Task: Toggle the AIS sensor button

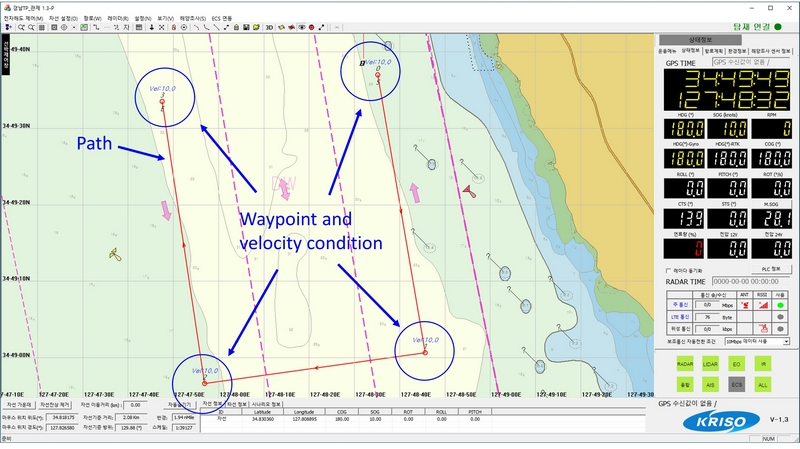Action: [710, 385]
